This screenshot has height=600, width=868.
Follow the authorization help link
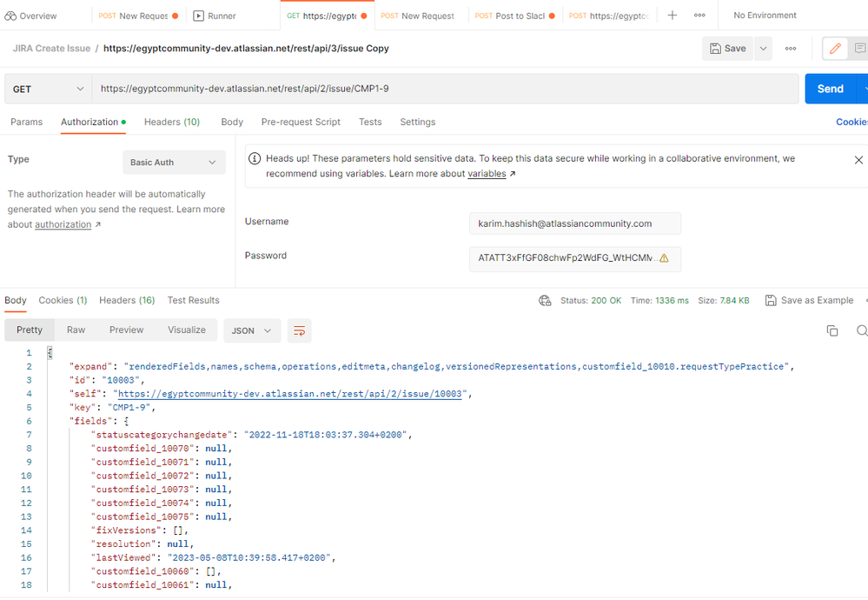coord(63,224)
